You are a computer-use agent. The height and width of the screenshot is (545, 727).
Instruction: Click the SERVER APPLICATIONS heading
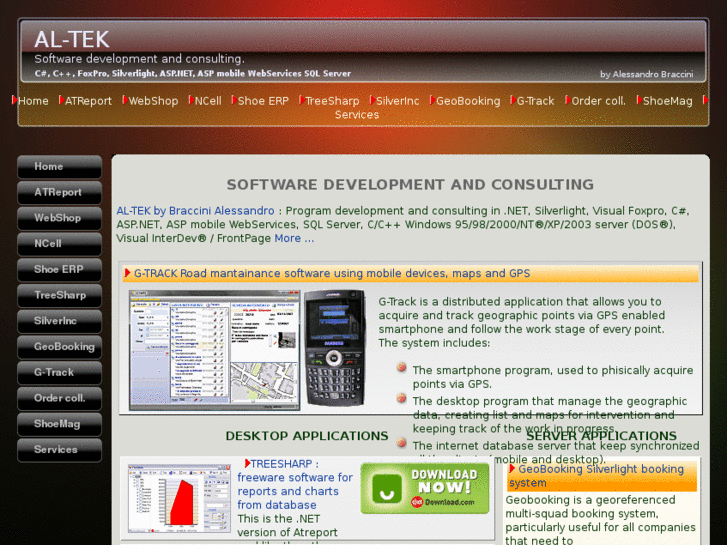coord(601,436)
